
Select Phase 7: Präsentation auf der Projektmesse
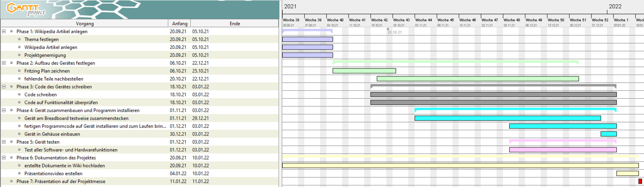tap(61, 181)
